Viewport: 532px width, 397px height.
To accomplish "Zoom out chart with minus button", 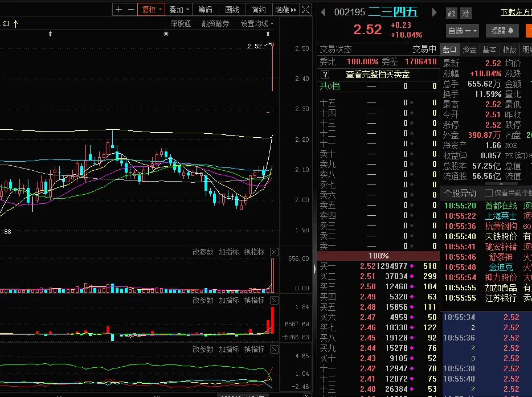I will click(131, 10).
